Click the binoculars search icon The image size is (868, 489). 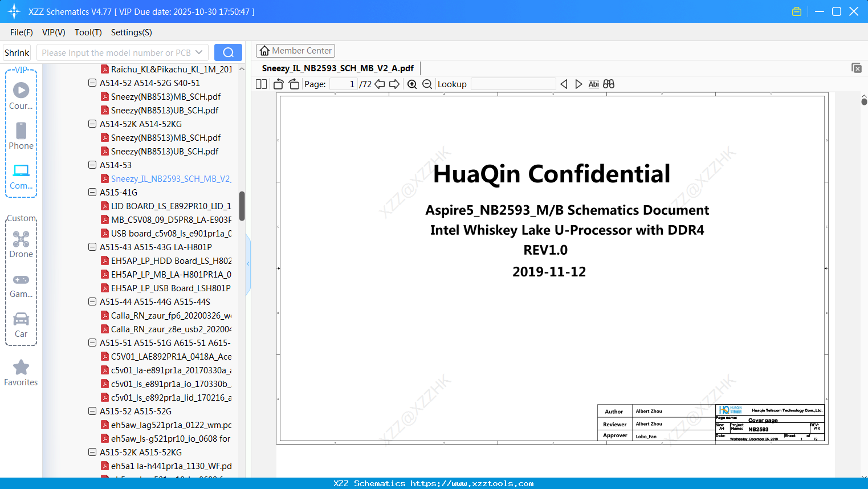(609, 84)
